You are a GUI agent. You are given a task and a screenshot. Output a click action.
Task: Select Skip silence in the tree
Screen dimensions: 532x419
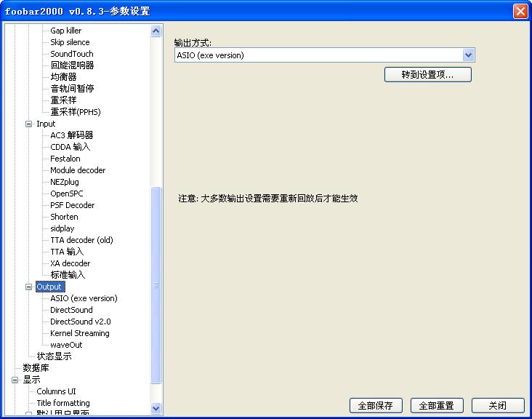70,42
